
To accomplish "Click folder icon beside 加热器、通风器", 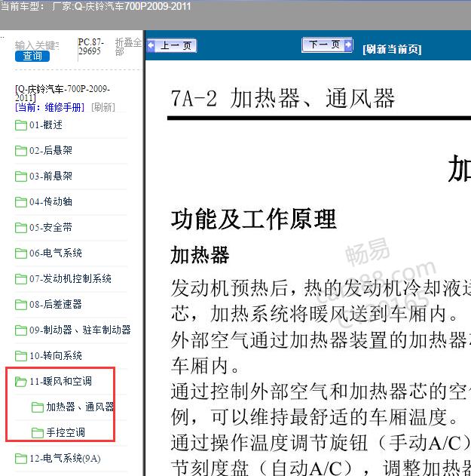I will pos(38,407).
